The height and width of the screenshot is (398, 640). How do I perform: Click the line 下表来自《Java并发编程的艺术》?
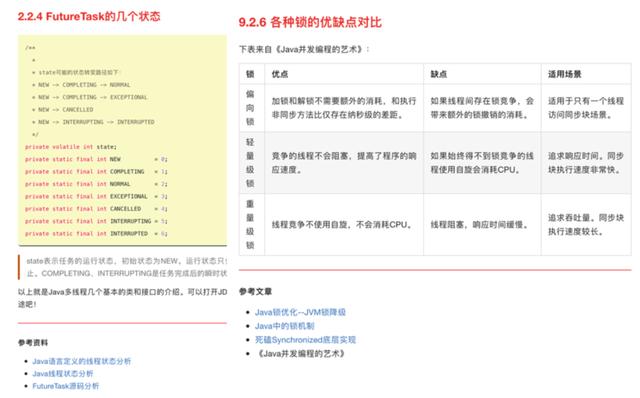point(304,49)
